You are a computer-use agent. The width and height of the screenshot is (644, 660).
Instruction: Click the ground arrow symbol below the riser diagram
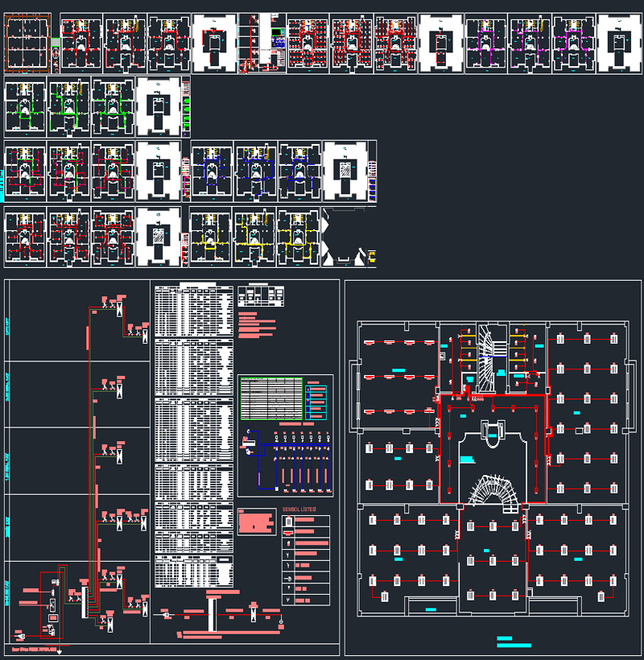[60, 650]
